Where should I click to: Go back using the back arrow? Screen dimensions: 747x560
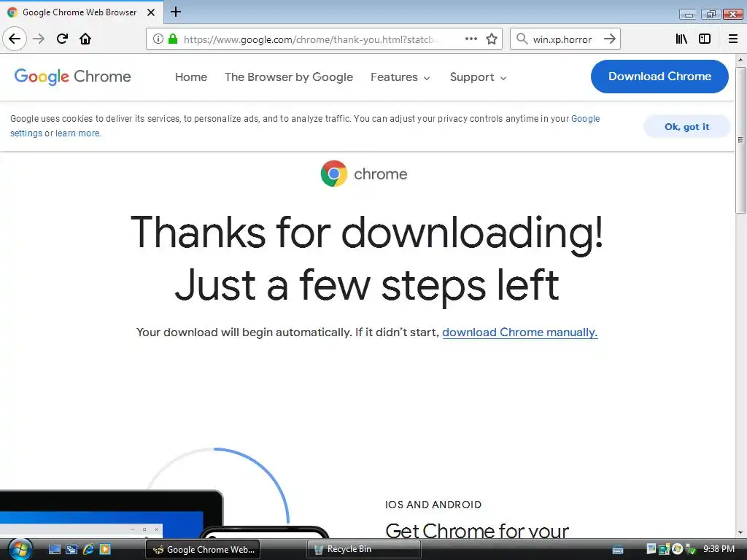coord(15,39)
